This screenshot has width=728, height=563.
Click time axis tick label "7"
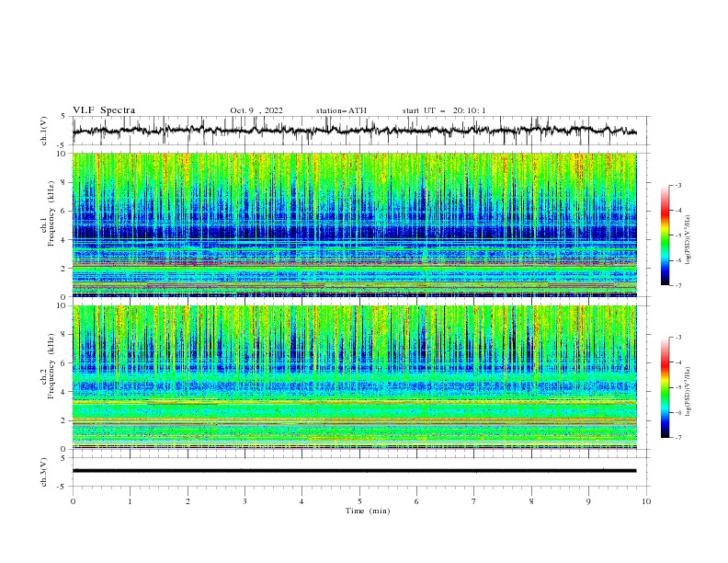[x=474, y=501]
